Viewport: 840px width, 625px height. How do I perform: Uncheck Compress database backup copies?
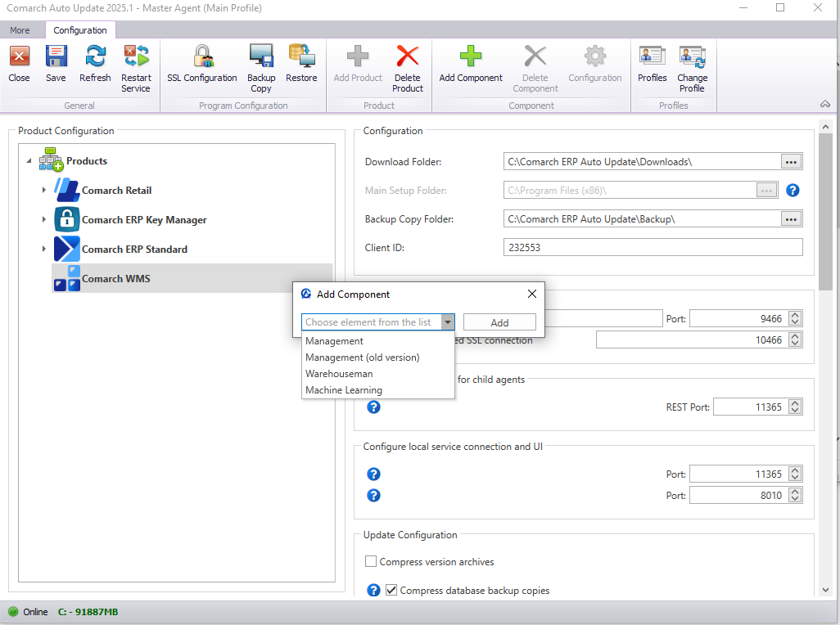click(391, 590)
